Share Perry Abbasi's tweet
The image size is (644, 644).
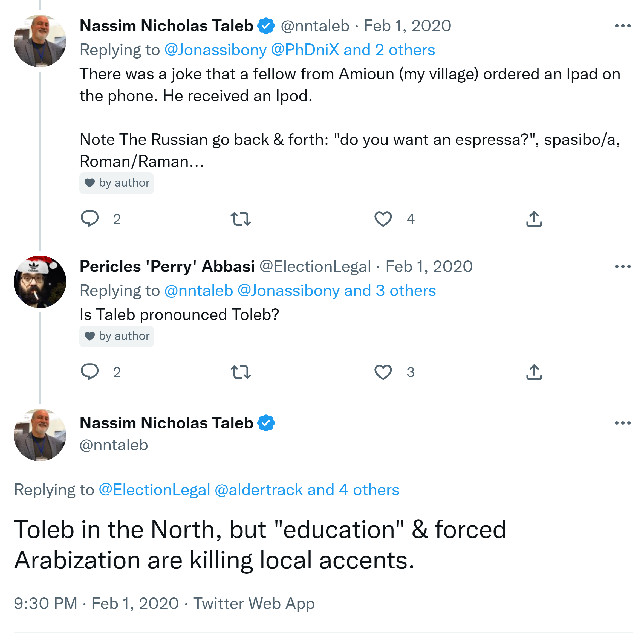click(x=534, y=372)
